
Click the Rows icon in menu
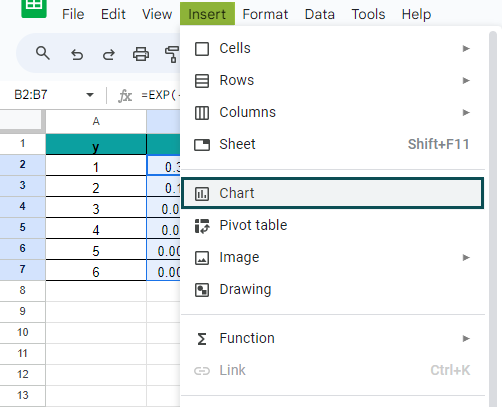point(202,81)
